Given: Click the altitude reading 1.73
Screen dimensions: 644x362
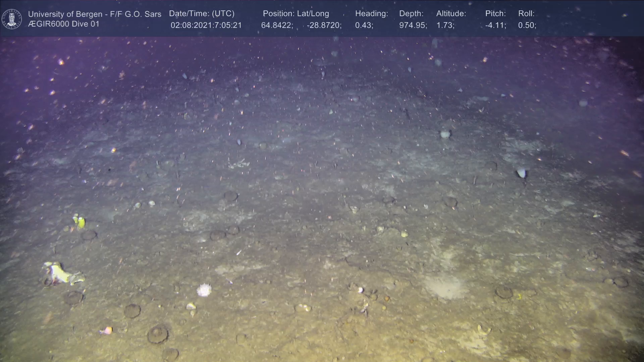Looking at the screenshot, I should click(445, 25).
